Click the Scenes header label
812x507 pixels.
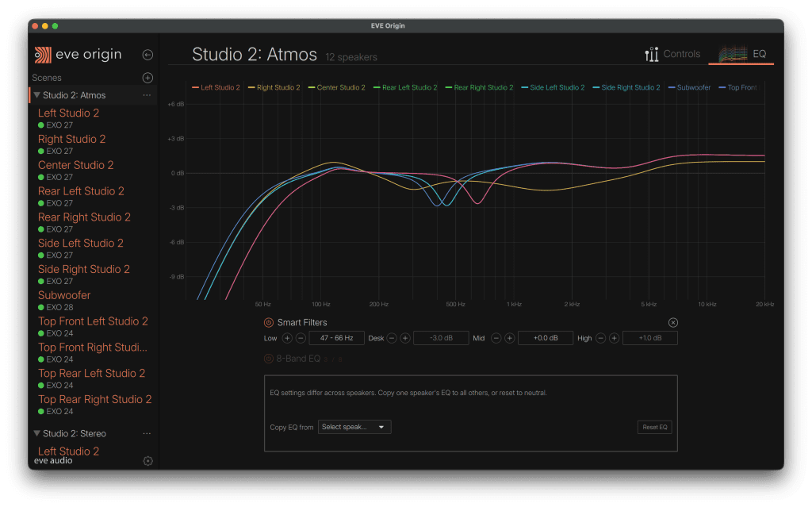tap(47, 78)
